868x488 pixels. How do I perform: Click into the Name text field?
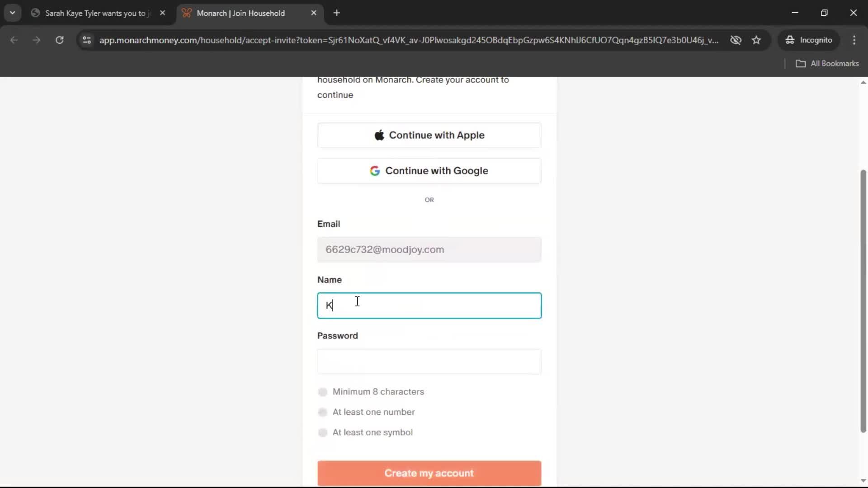pos(429,305)
